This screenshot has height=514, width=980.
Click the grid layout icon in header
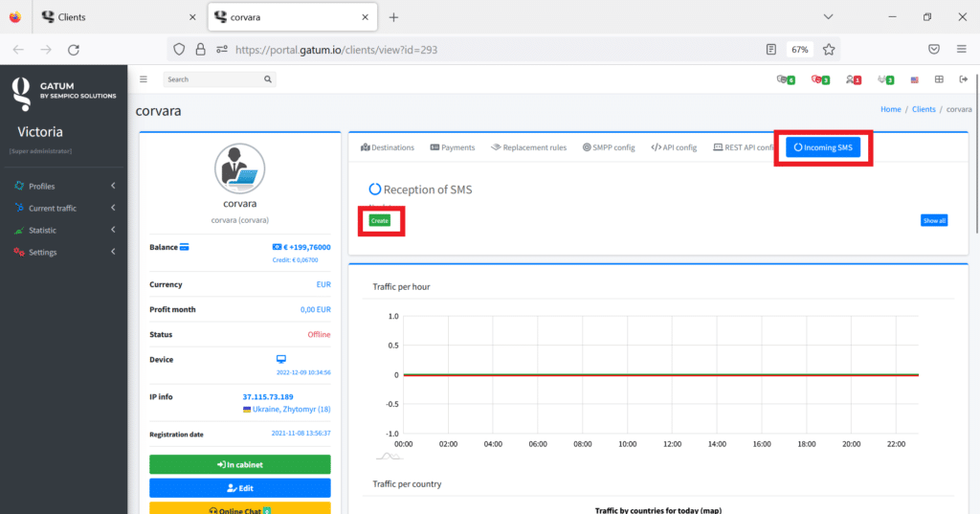pos(939,79)
